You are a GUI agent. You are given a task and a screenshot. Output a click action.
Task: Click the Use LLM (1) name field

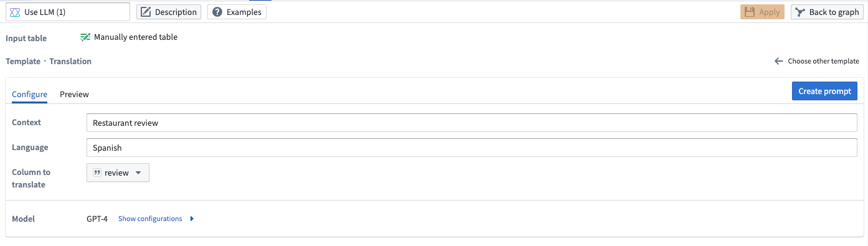click(x=68, y=12)
